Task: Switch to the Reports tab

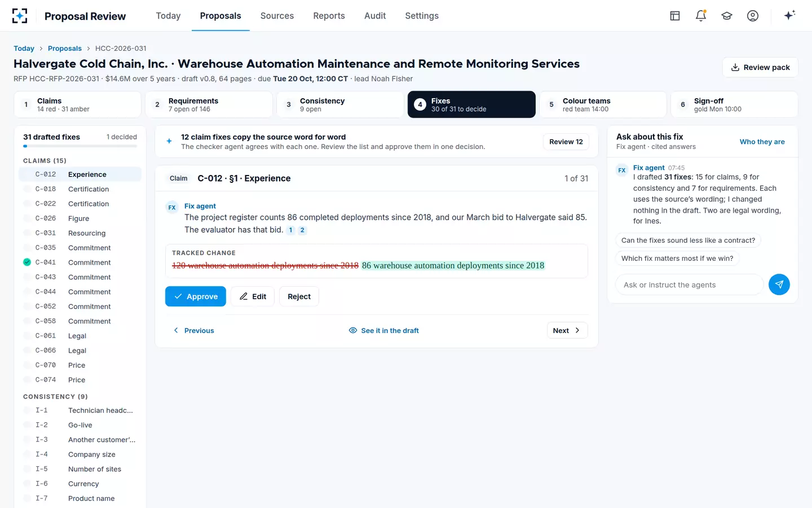Action: [x=329, y=16]
